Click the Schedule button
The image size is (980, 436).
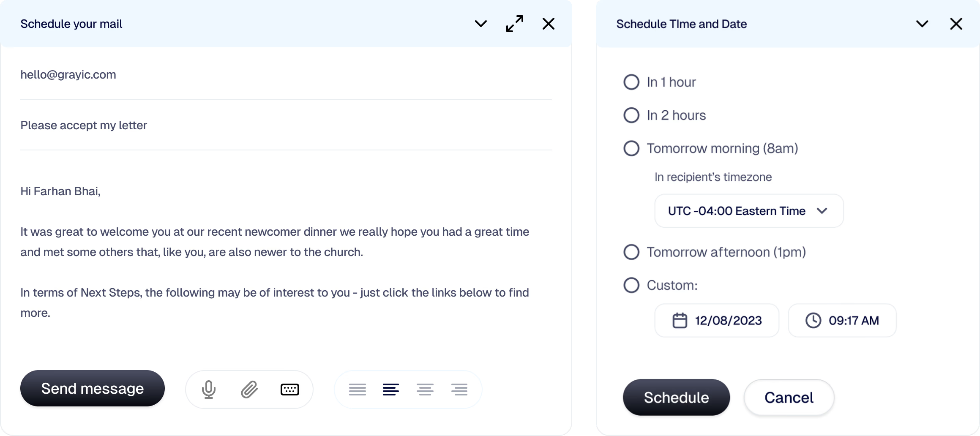point(676,397)
